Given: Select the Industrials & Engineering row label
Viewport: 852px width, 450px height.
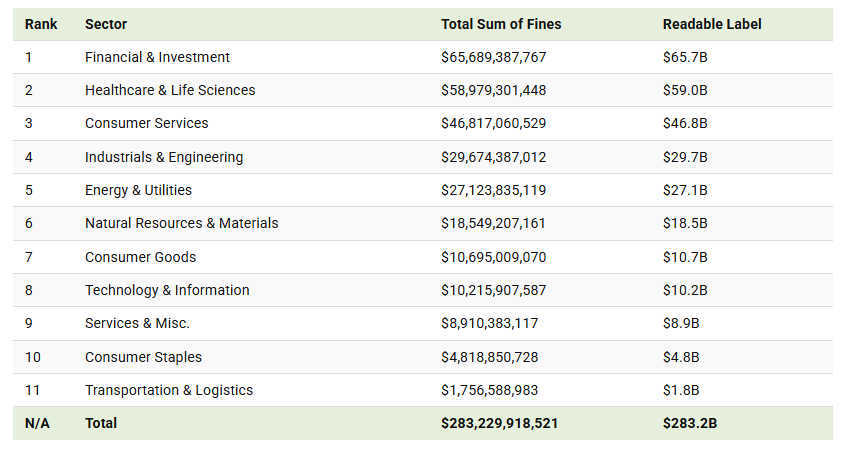Looking at the screenshot, I should coord(164,157).
